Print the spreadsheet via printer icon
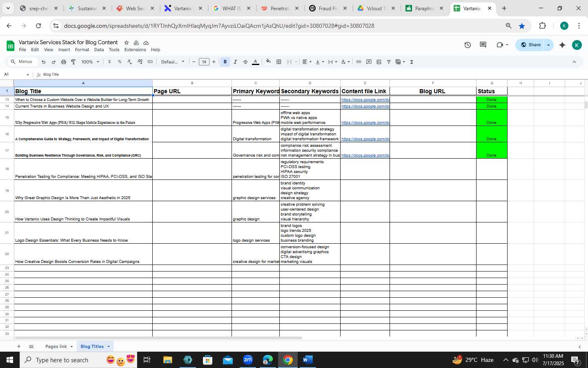 (x=63, y=62)
